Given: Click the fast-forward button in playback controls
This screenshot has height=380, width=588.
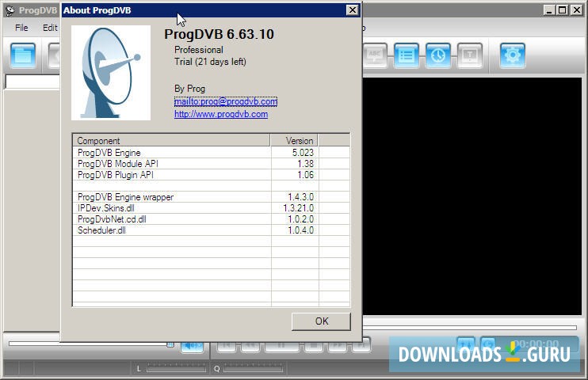Looking at the screenshot, I should (338, 345).
